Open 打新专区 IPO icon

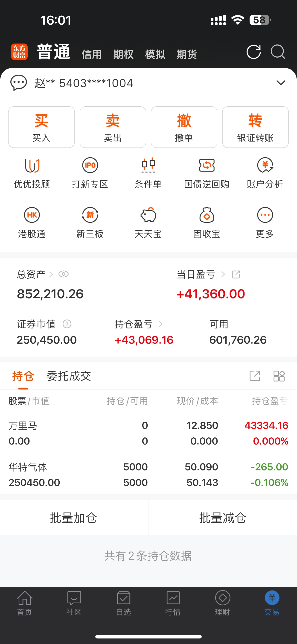[x=90, y=165]
